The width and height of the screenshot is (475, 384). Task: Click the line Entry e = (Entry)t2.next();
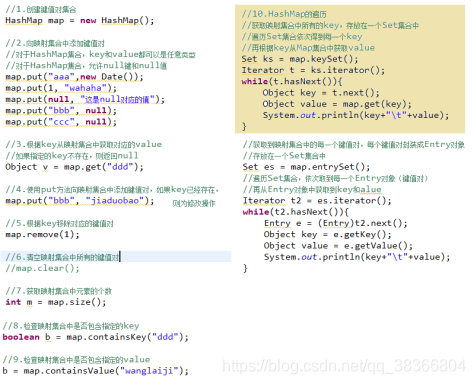(x=336, y=223)
